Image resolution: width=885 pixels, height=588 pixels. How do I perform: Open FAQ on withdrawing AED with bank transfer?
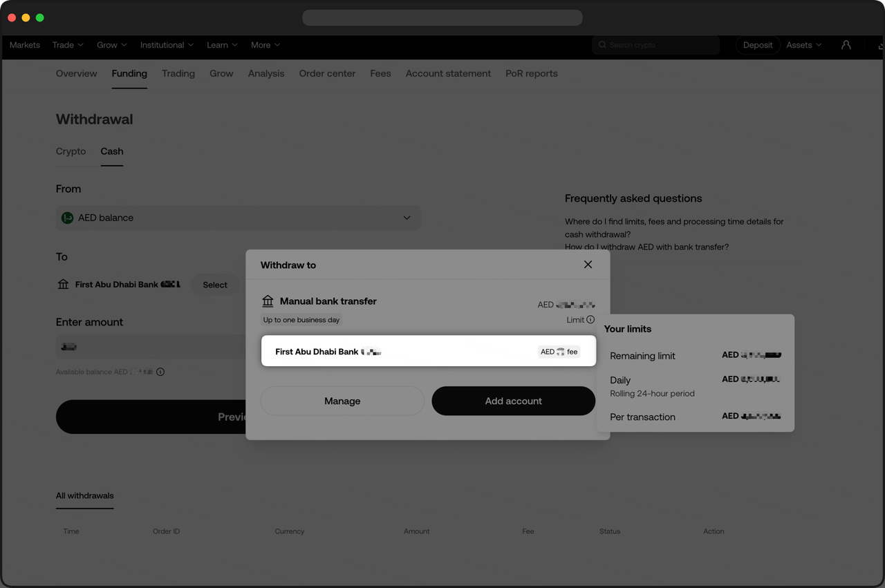(x=646, y=247)
